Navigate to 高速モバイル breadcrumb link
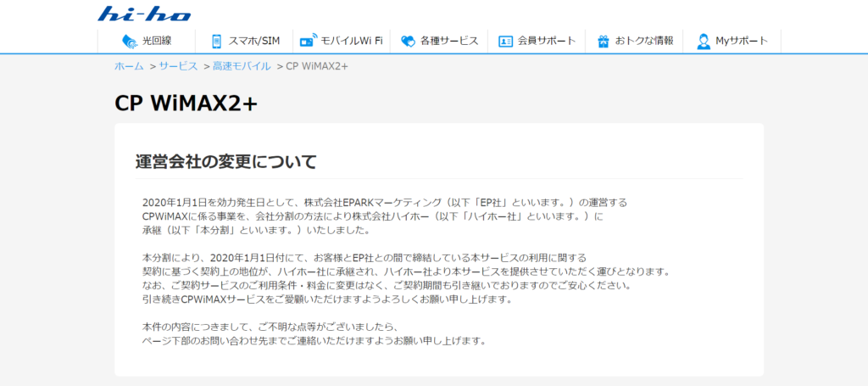 coord(242,66)
